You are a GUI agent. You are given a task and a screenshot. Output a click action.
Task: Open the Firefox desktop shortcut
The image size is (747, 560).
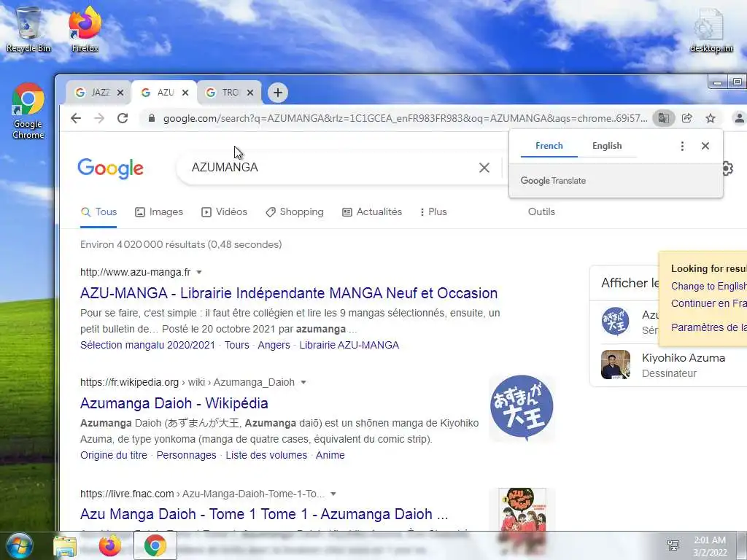pos(85,29)
